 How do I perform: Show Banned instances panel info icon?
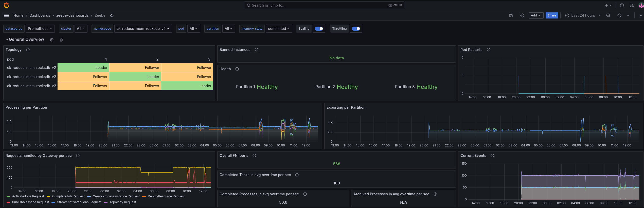point(257,50)
